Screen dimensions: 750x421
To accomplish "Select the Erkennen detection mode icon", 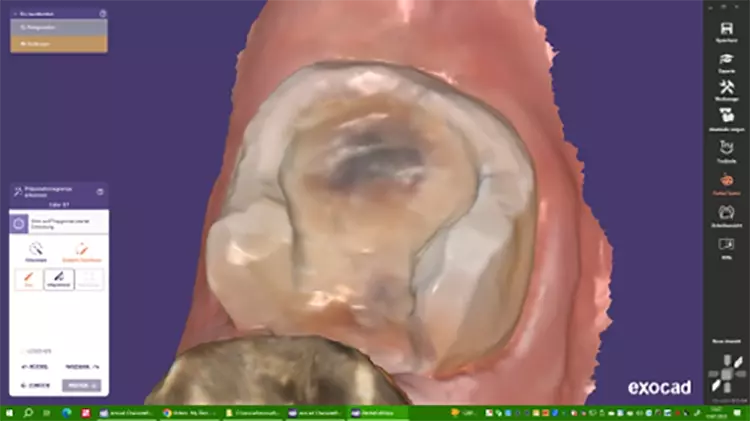I will (36, 250).
